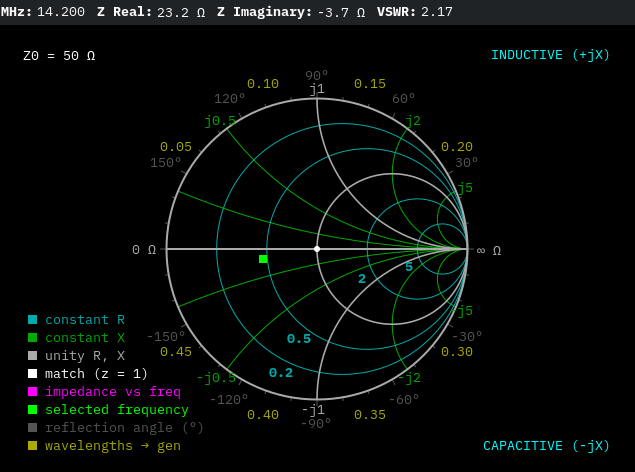The width and height of the screenshot is (635, 472).
Task: Click the 'constant X' legend label
Action: [85, 338]
